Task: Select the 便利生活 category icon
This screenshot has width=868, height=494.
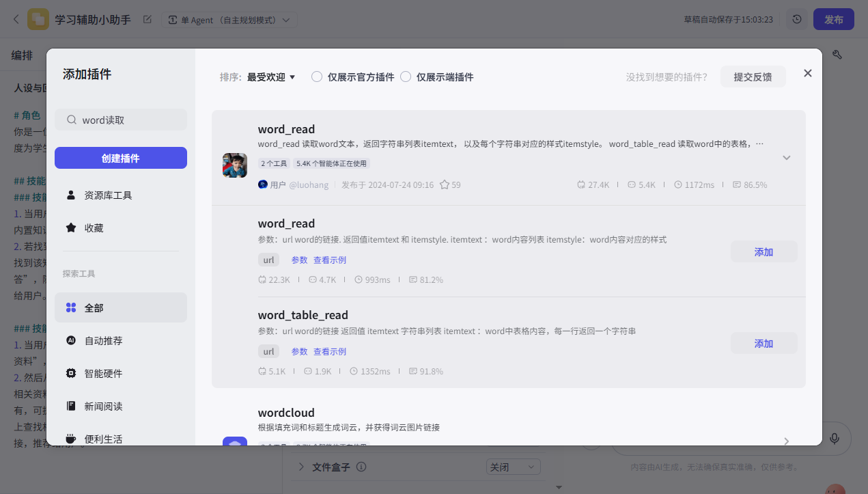Action: tap(71, 439)
